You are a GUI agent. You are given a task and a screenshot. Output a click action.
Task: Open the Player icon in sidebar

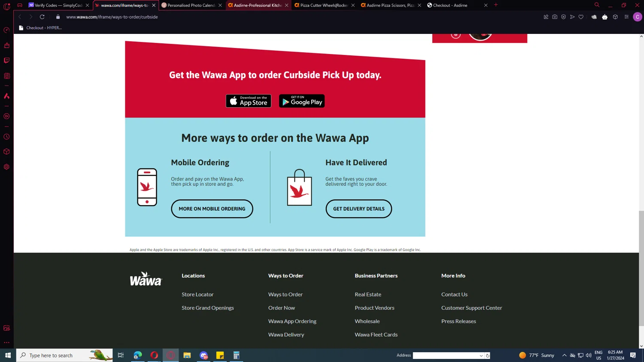coord(7,116)
